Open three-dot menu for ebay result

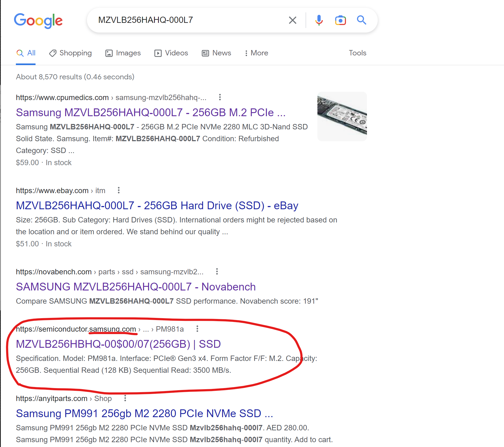coord(119,190)
